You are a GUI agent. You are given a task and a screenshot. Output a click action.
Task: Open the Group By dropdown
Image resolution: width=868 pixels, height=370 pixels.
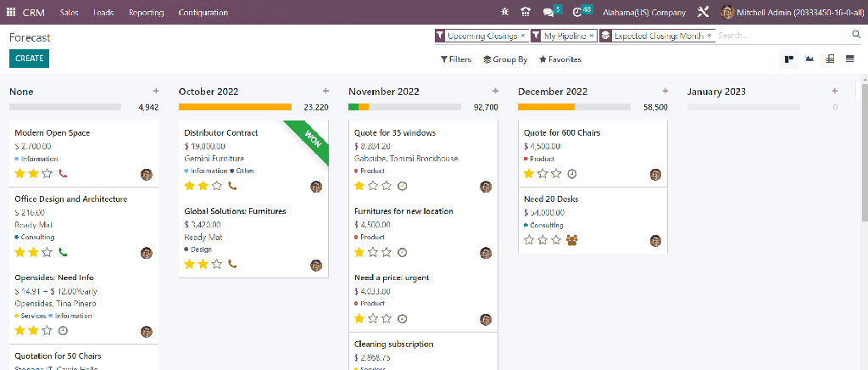(505, 59)
